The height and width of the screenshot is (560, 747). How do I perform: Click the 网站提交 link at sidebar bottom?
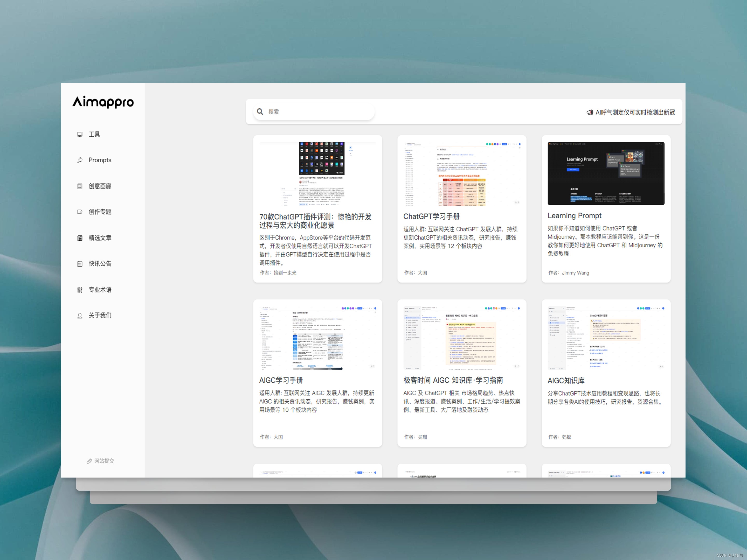pos(104,461)
